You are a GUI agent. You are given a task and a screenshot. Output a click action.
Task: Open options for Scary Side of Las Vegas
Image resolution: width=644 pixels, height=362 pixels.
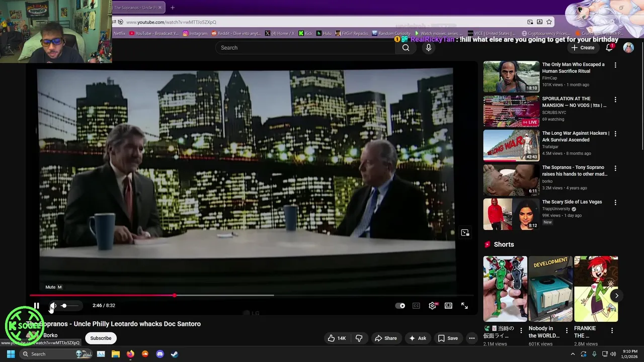(x=615, y=203)
